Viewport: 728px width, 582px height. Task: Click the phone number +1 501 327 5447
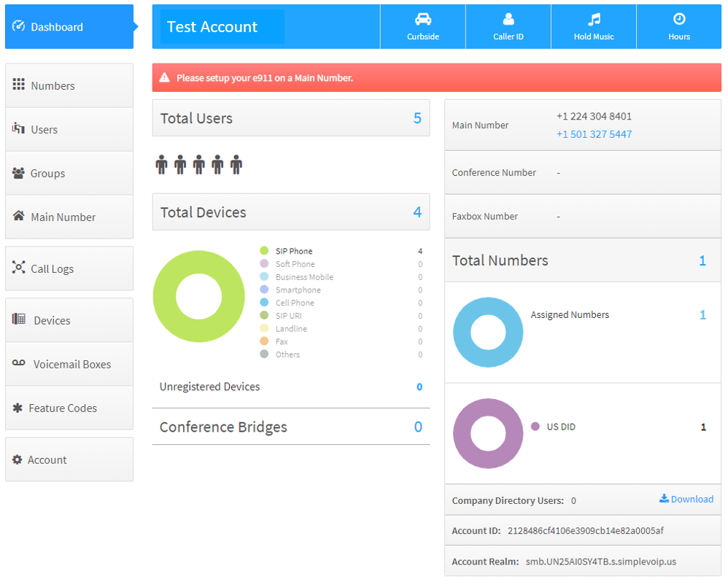click(594, 133)
